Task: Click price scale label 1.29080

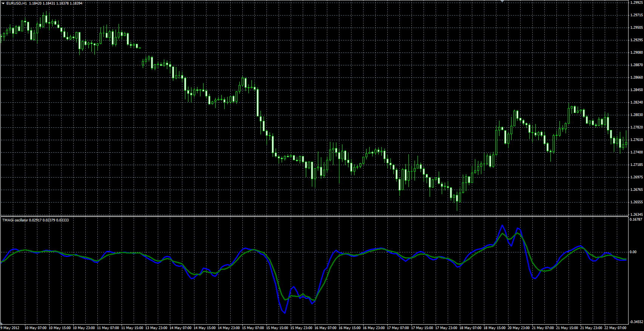Action: click(636, 53)
